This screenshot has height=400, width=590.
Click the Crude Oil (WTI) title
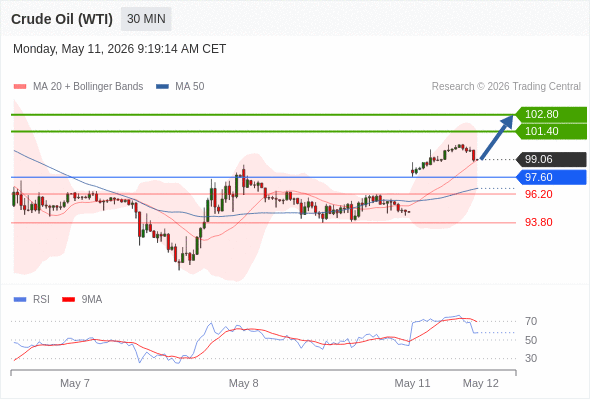coord(62,19)
